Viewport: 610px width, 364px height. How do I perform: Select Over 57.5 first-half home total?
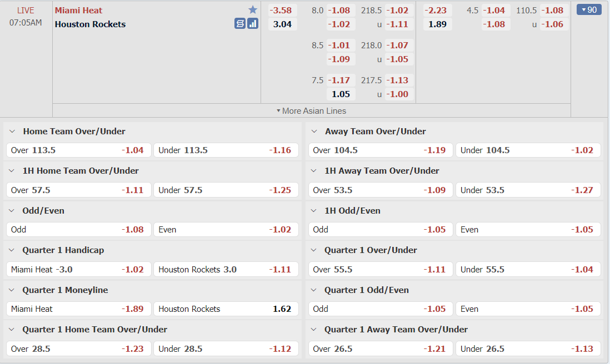78,190
